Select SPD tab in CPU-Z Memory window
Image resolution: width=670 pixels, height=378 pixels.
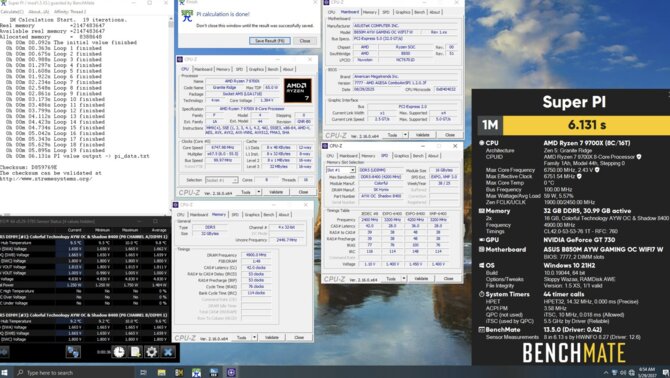[x=235, y=214]
